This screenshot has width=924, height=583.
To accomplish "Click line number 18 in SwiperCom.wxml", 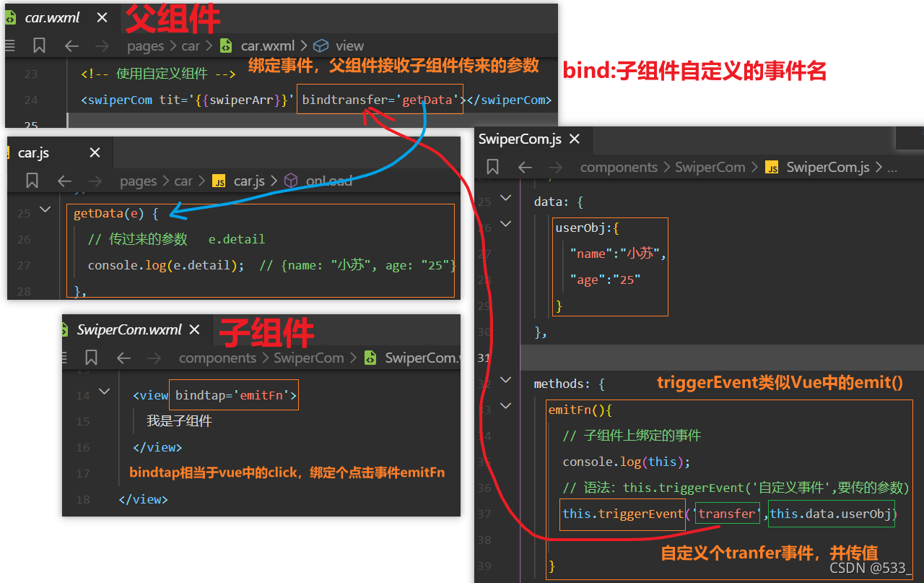I will [x=82, y=499].
